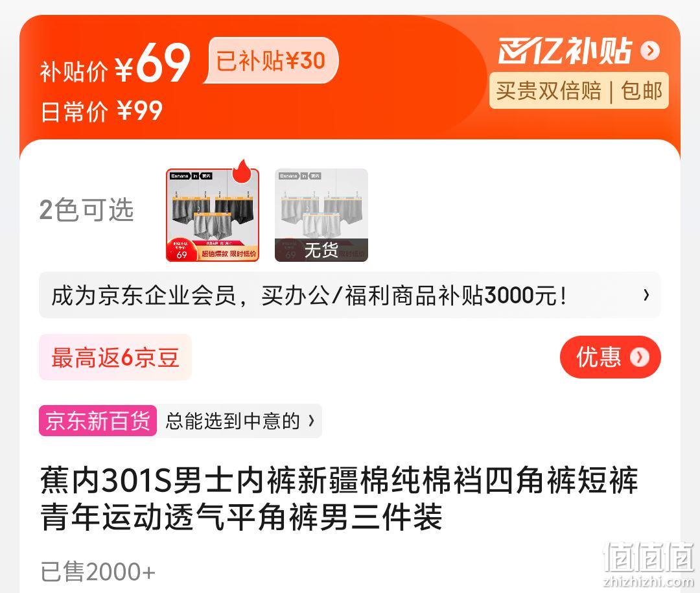Tap the 69 price badge on first thumbnail
This screenshot has width=700, height=593.
coord(181,250)
